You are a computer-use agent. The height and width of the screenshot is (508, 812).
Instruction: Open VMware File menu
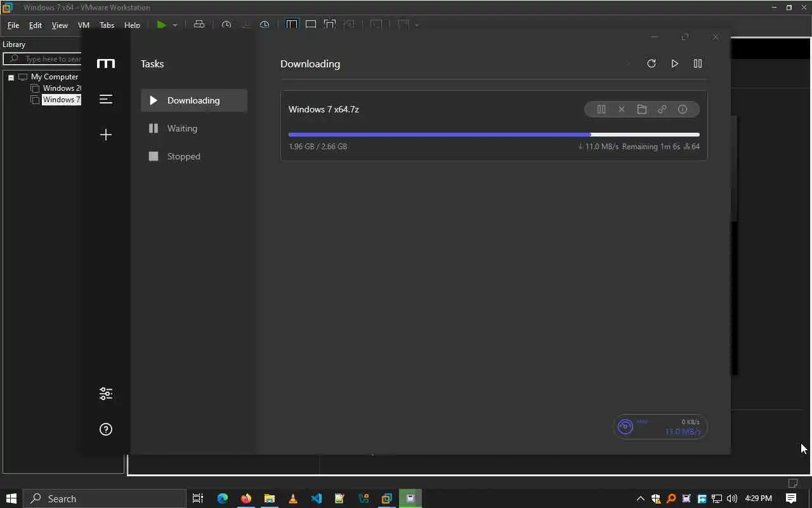coord(13,25)
